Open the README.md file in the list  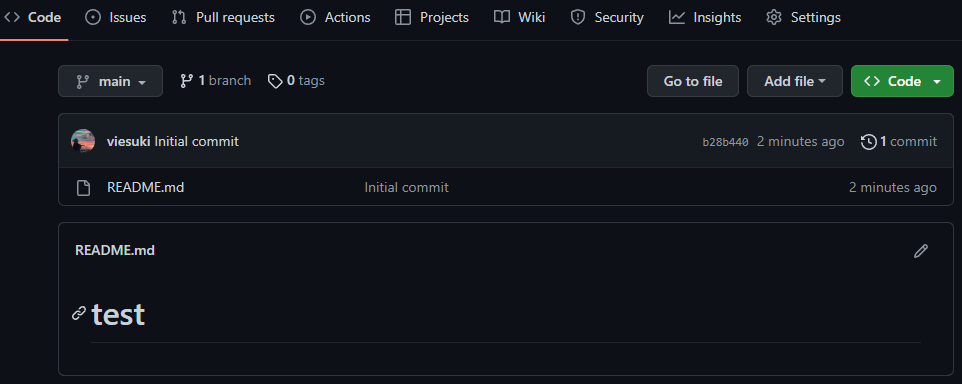tap(145, 187)
